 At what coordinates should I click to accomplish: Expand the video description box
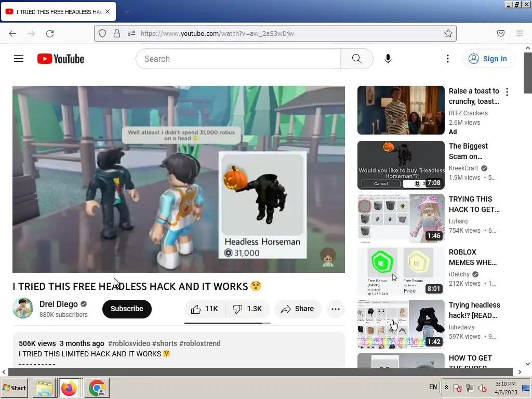coord(179,350)
